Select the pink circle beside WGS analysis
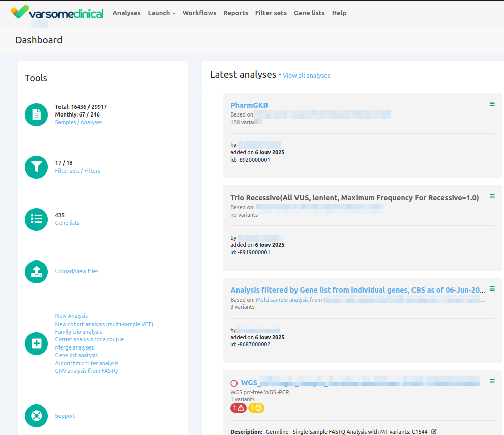This screenshot has height=435, width=504. (x=234, y=383)
